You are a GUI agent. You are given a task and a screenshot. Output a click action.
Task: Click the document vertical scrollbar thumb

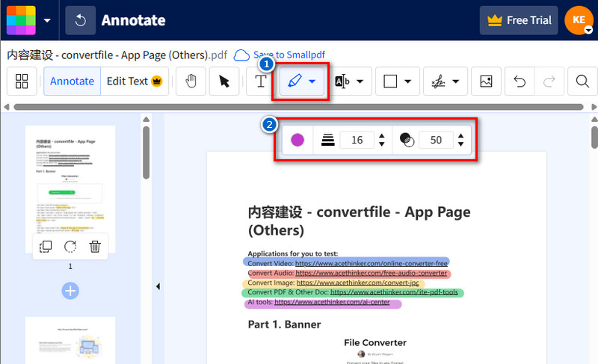(x=594, y=138)
